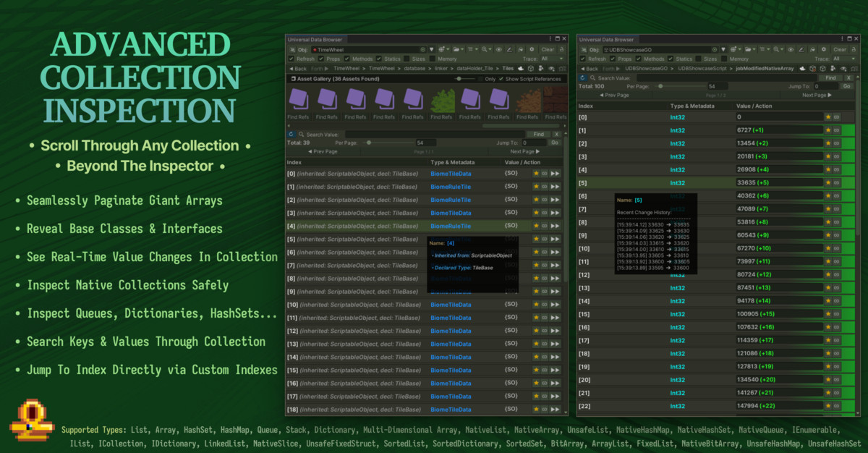Open the folder dropdown in right browser toolbar
The image size is (868, 453).
[x=750, y=49]
